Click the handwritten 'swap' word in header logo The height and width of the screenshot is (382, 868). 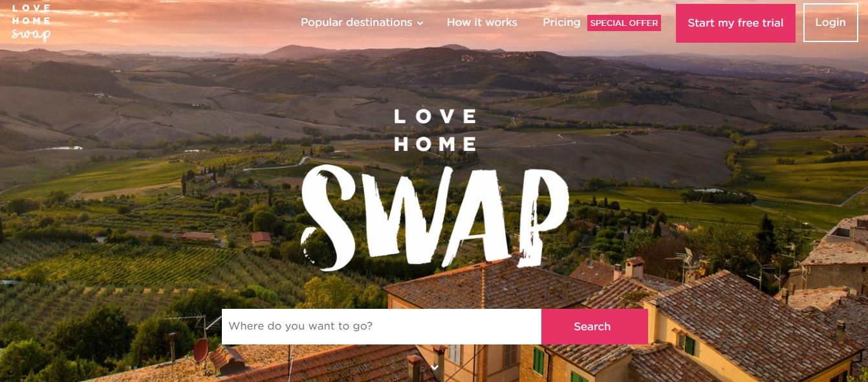[x=31, y=34]
